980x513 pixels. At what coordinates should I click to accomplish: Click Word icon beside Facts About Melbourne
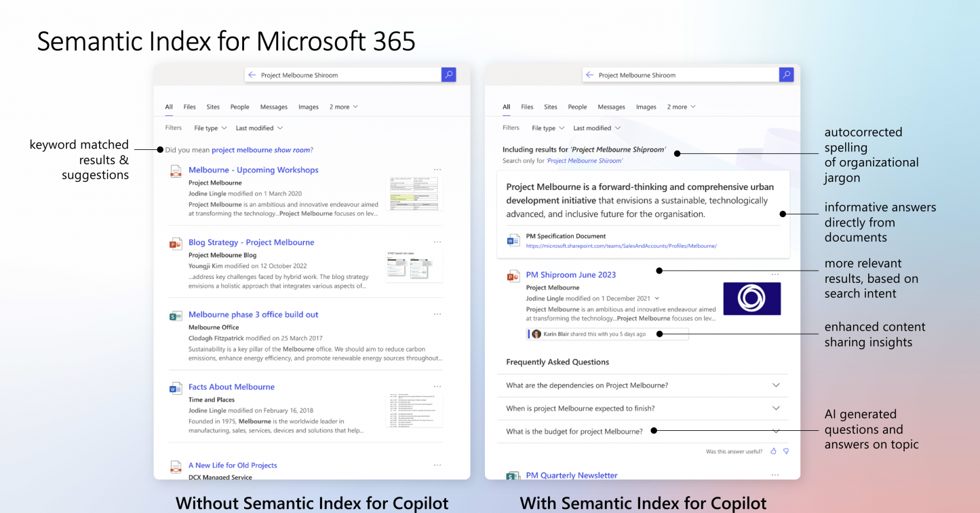pos(176,388)
